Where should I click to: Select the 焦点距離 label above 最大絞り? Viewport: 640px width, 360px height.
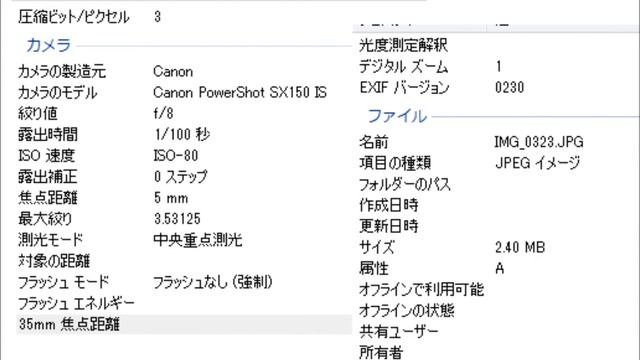(x=48, y=198)
